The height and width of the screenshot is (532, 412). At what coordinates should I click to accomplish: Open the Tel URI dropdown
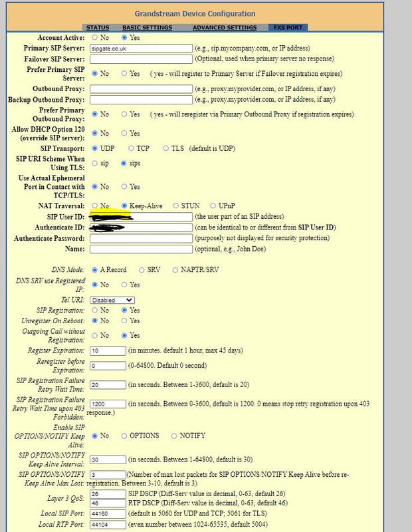coord(112,301)
